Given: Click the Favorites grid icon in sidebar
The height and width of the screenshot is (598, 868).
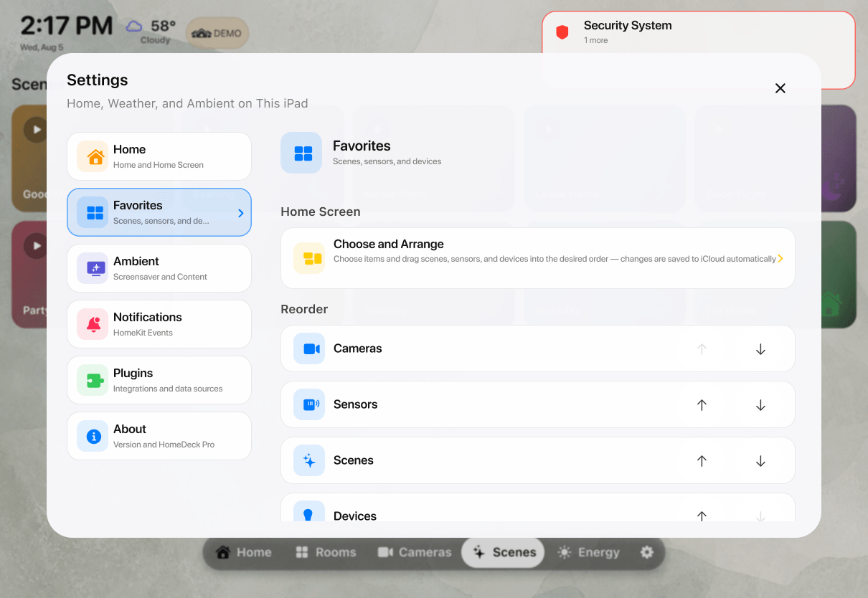Looking at the screenshot, I should (93, 212).
